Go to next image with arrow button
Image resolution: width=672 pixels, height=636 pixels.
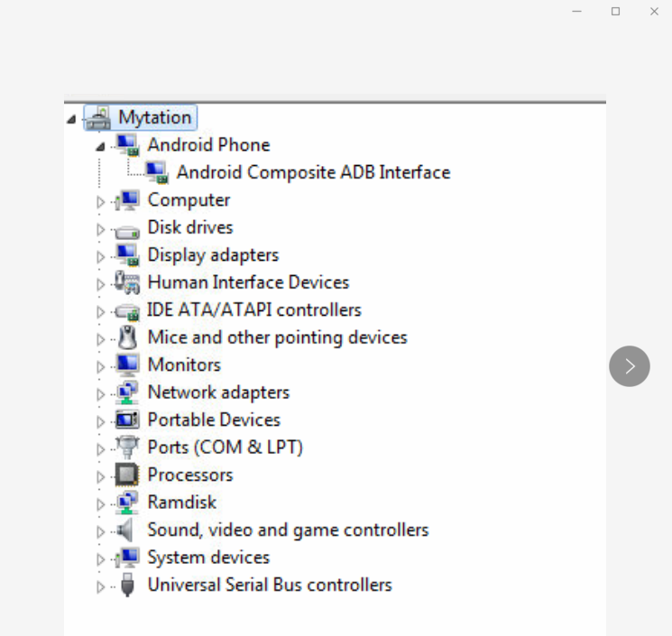click(x=629, y=366)
